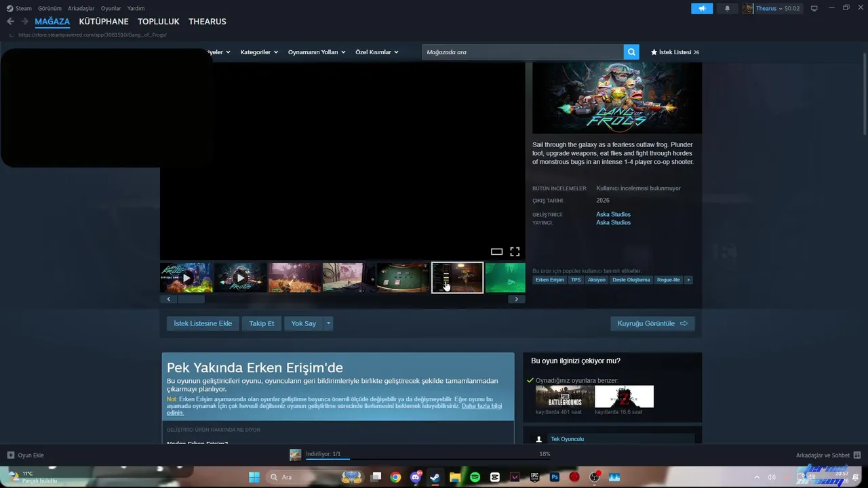Screen dimensions: 868x488
Task: Go forward with the right arrow
Action: click(25, 22)
